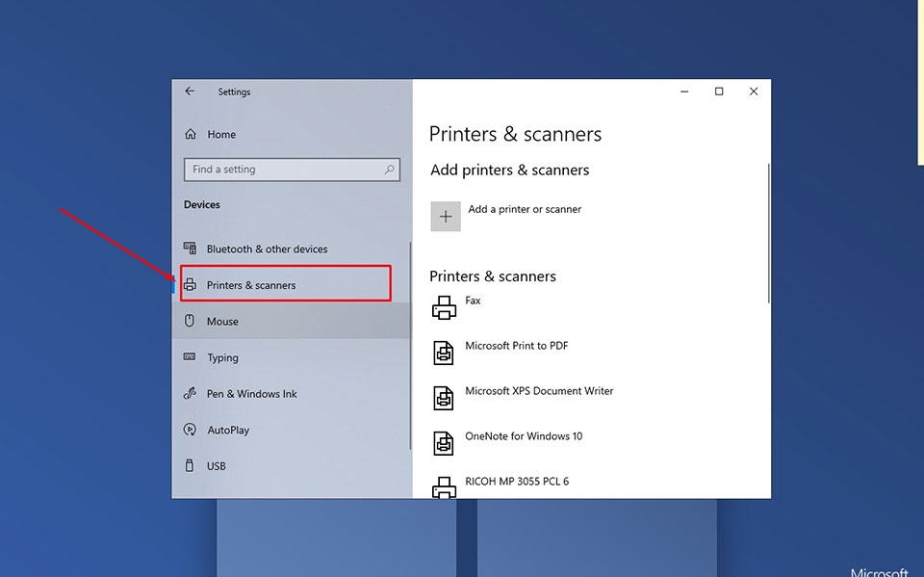
Task: Click the Pen & Windows Ink icon
Action: coord(190,393)
